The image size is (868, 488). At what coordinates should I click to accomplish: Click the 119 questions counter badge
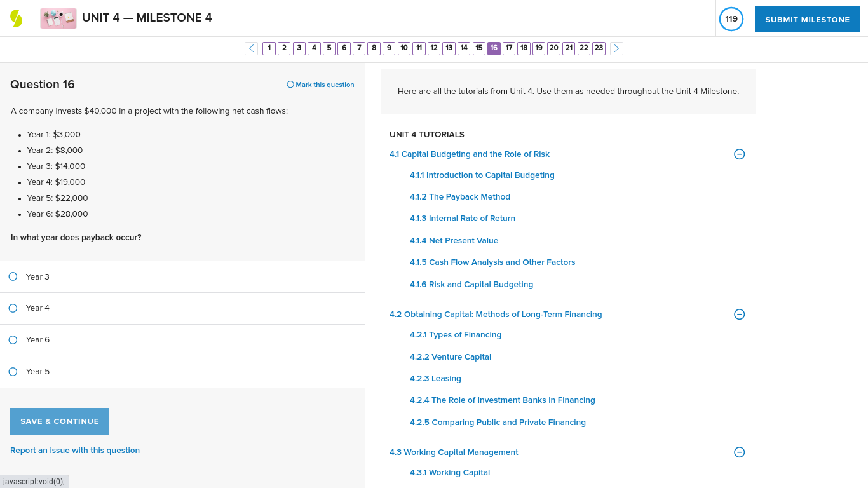tap(731, 19)
